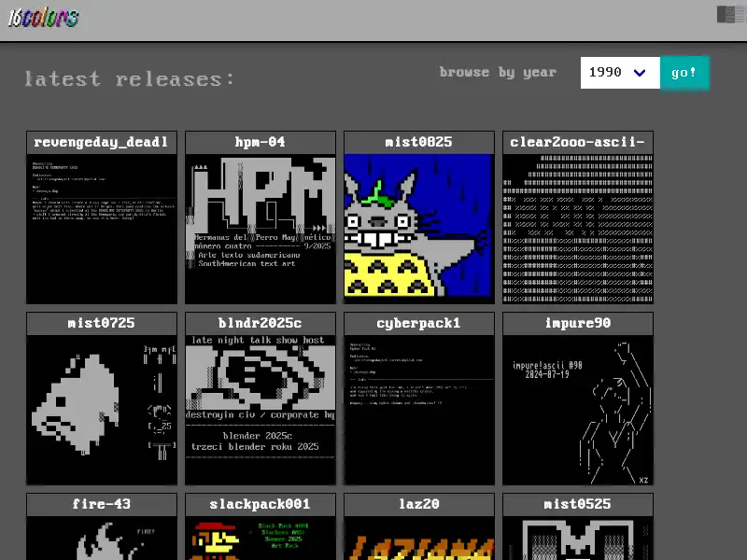Open the revengeday_dead1 pack title

[x=101, y=142]
